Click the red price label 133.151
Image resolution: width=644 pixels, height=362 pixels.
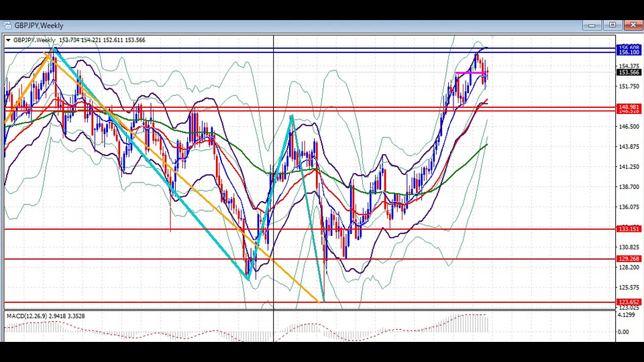point(629,229)
